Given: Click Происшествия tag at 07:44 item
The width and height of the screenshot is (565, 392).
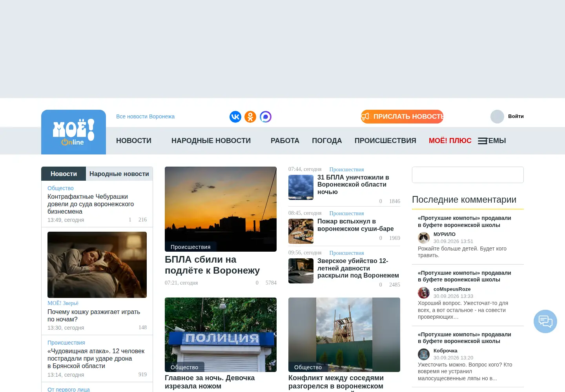Looking at the screenshot, I should (x=346, y=169).
